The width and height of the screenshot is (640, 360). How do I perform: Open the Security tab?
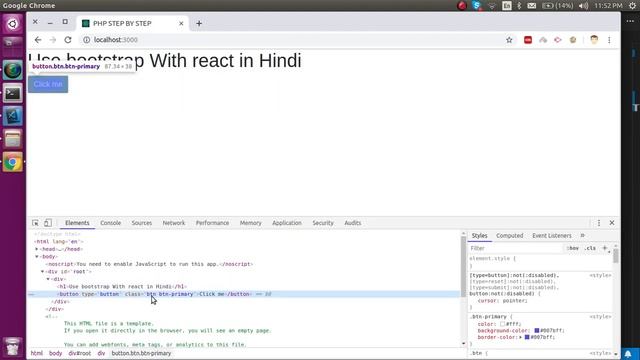tap(323, 223)
